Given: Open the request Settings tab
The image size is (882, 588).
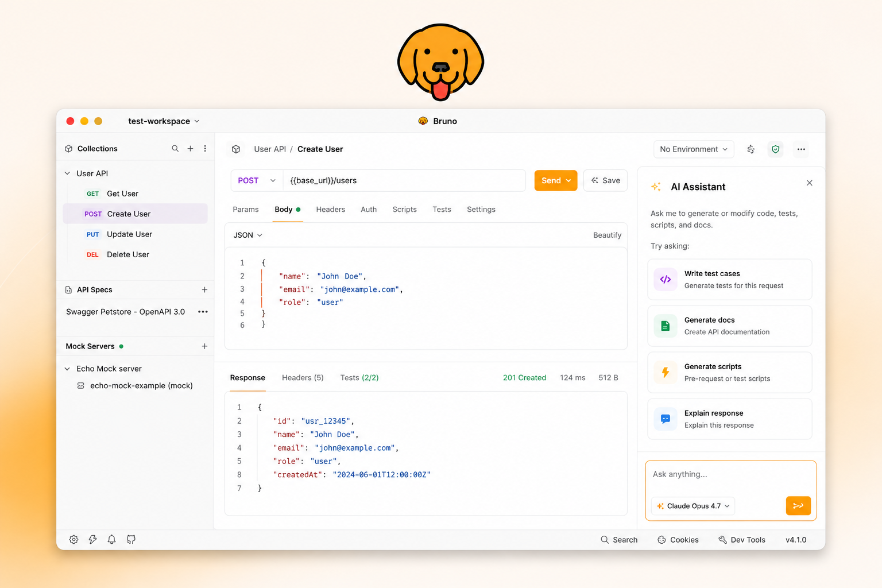Looking at the screenshot, I should [481, 210].
